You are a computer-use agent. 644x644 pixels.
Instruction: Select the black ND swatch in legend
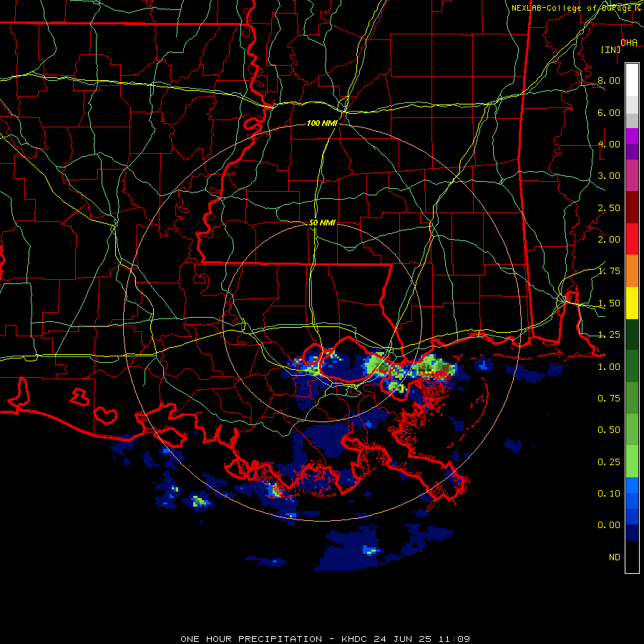click(632, 557)
